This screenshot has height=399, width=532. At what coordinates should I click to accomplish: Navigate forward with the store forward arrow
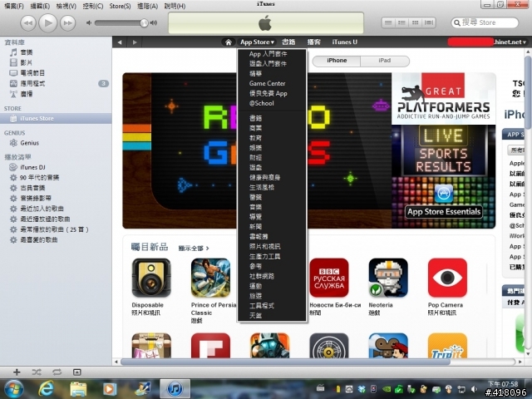point(135,42)
